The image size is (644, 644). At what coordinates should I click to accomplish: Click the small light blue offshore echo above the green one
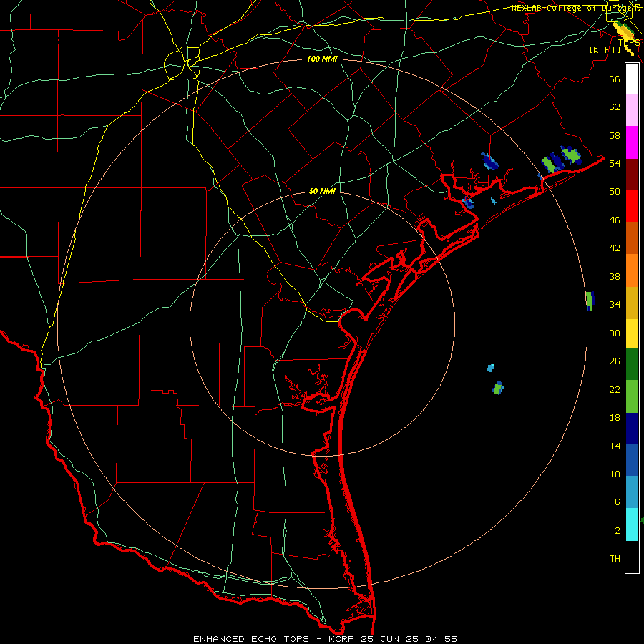tap(490, 368)
